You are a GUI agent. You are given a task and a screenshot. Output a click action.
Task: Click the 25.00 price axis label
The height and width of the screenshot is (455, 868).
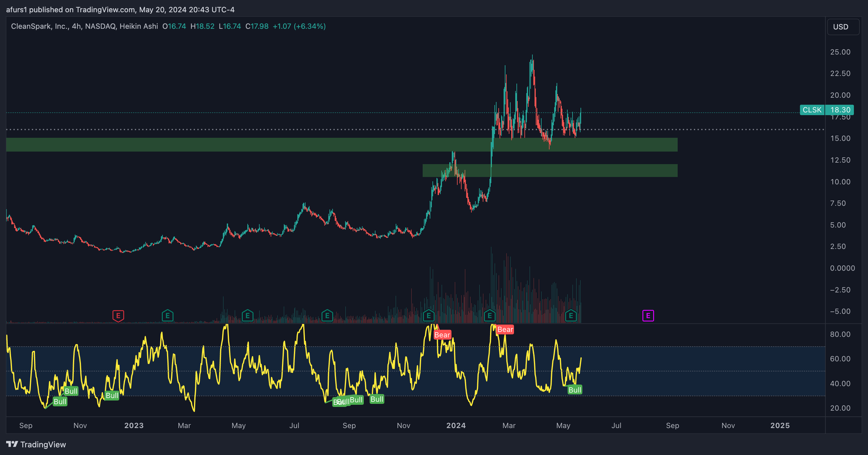(x=840, y=52)
